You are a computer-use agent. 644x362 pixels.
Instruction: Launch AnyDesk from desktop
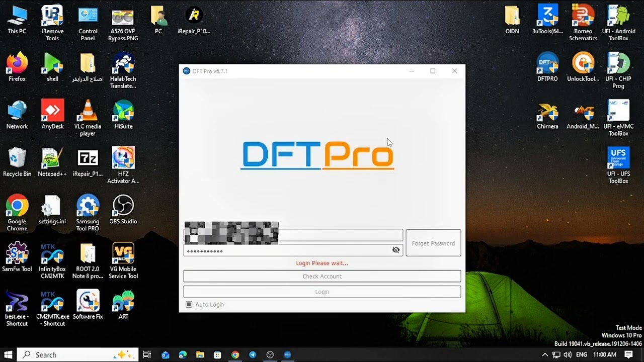click(52, 115)
